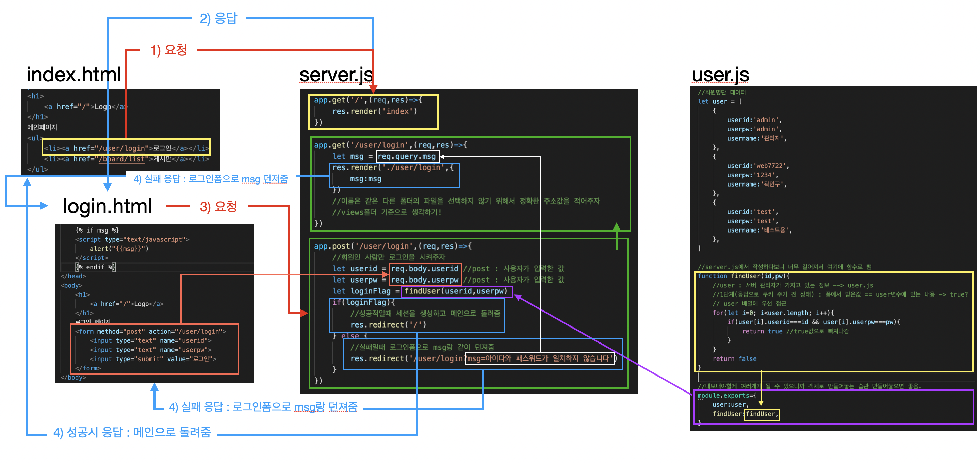Select the blue '2) 응답' label
This screenshot has width=980, height=463.
click(218, 18)
